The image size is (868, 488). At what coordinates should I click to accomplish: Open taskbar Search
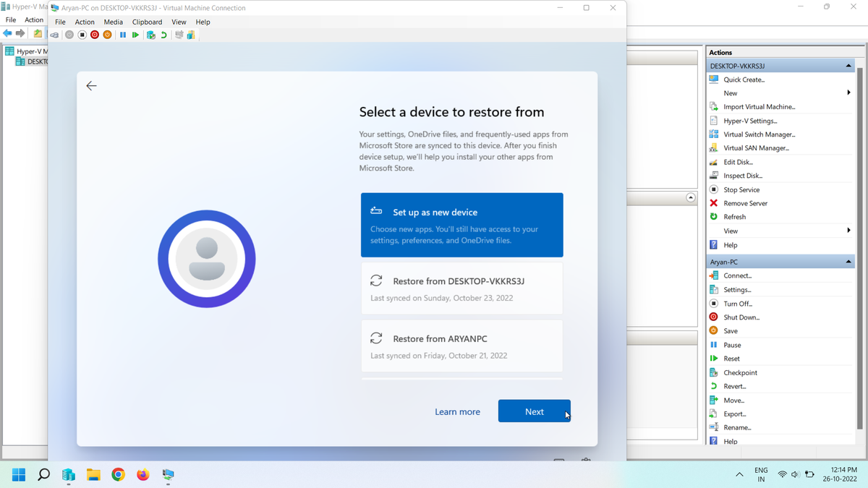point(43,475)
